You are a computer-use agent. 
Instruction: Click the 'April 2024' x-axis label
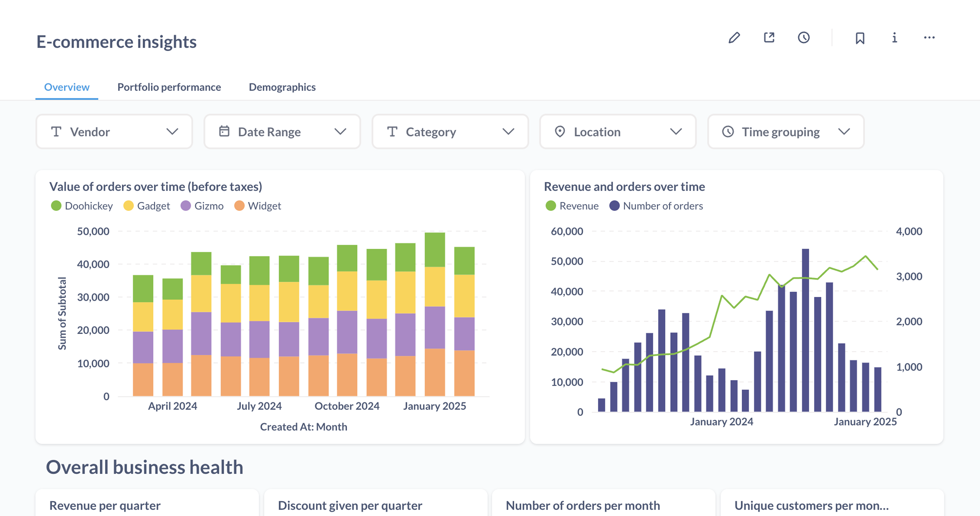(x=172, y=406)
